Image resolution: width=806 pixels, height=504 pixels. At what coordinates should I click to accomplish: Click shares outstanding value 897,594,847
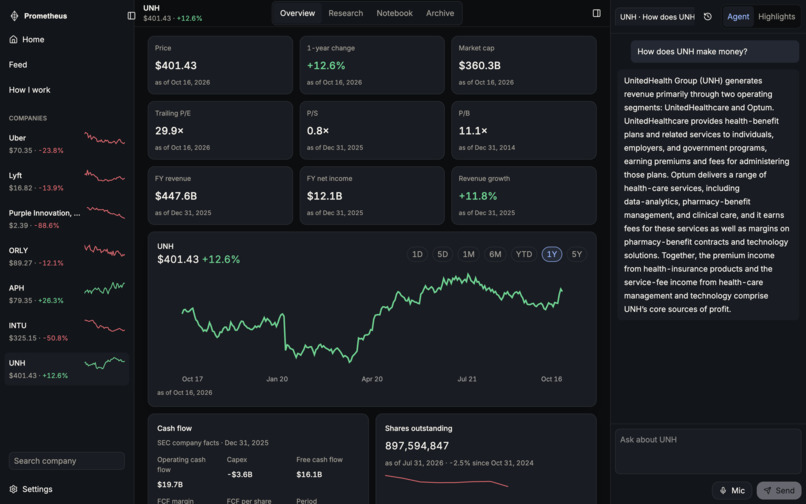[417, 446]
